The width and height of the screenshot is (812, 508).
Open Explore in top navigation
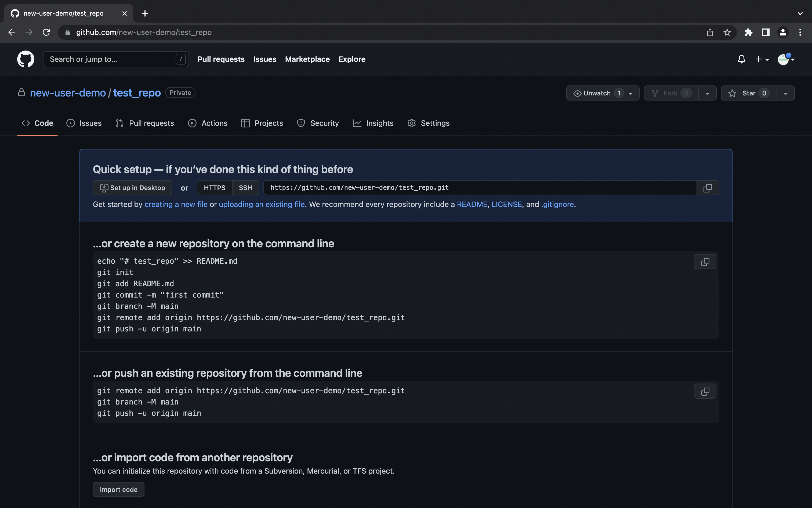click(352, 59)
